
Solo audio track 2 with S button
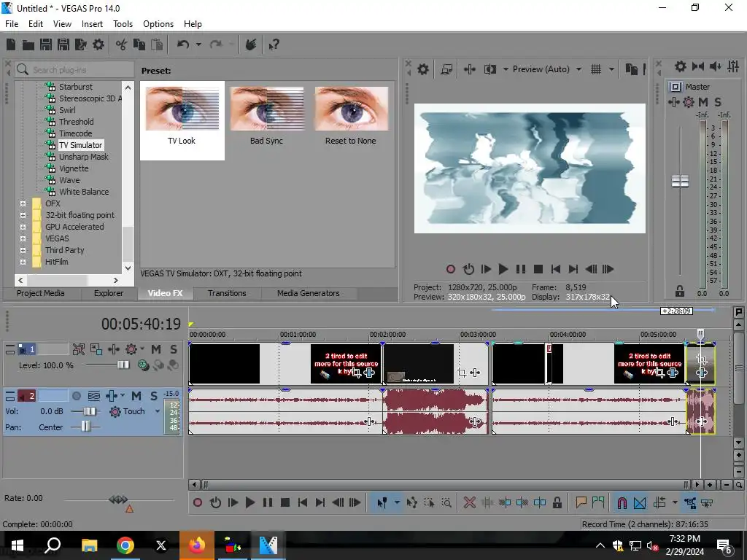click(153, 396)
